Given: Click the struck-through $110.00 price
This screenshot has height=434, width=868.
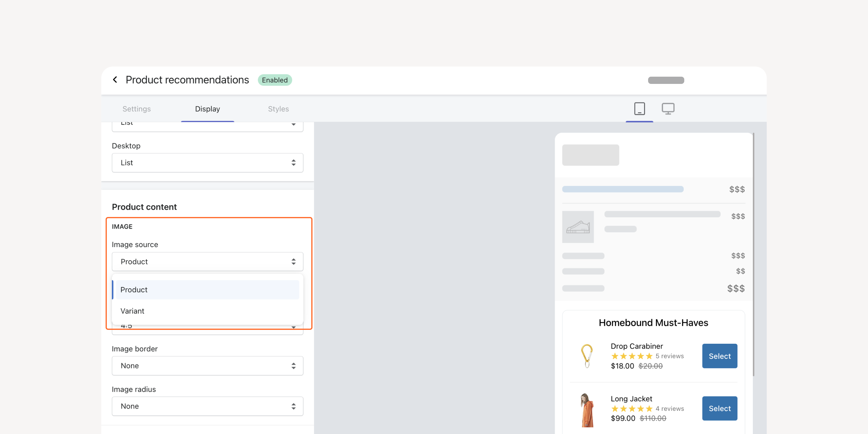Looking at the screenshot, I should pyautogui.click(x=653, y=418).
